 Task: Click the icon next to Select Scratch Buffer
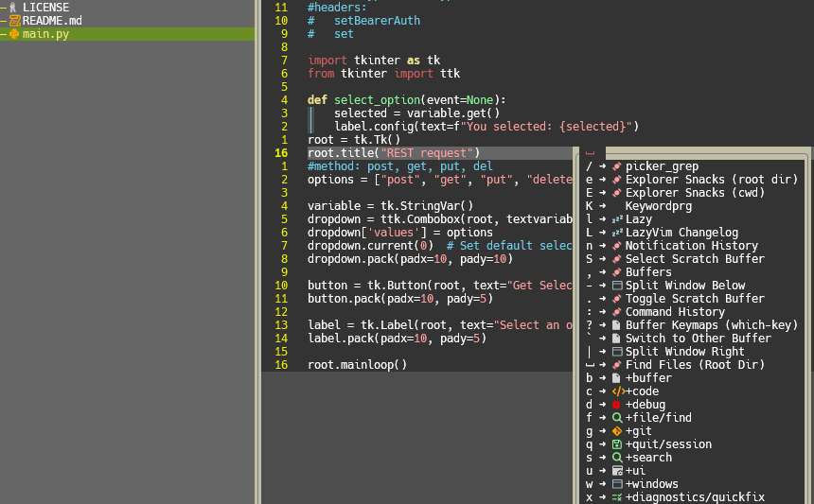pos(617,259)
